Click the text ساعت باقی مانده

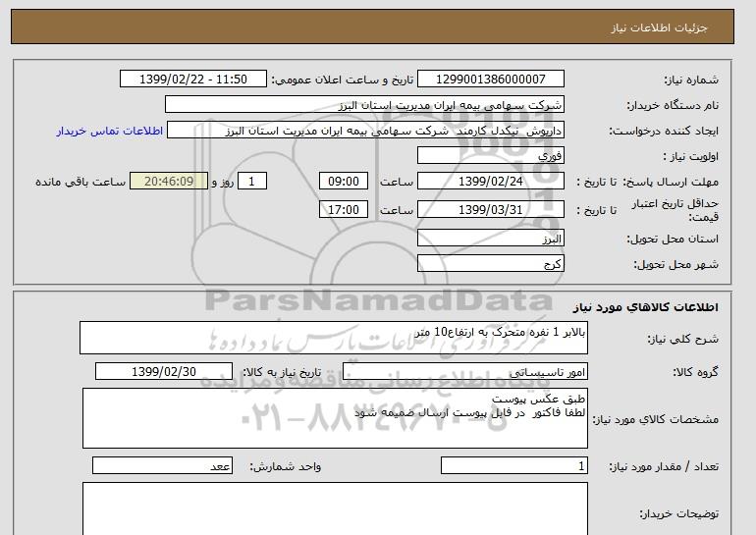click(x=81, y=182)
